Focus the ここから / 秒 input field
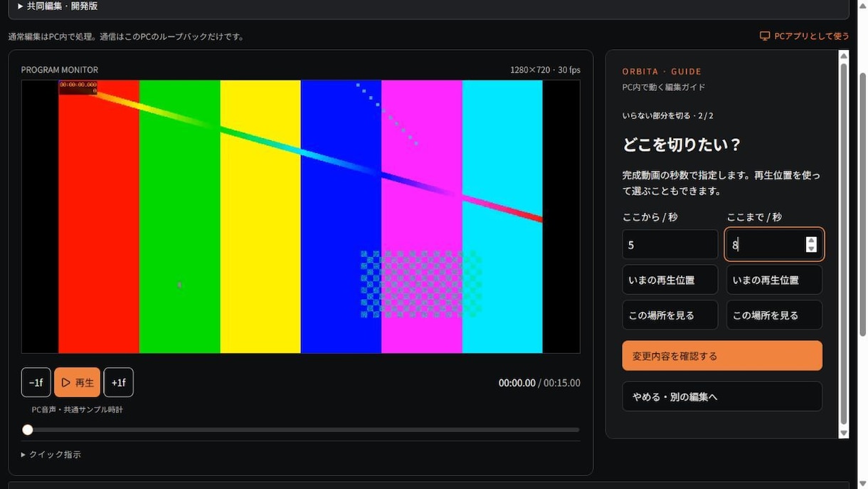Screen dimensions: 868x489 [670, 244]
